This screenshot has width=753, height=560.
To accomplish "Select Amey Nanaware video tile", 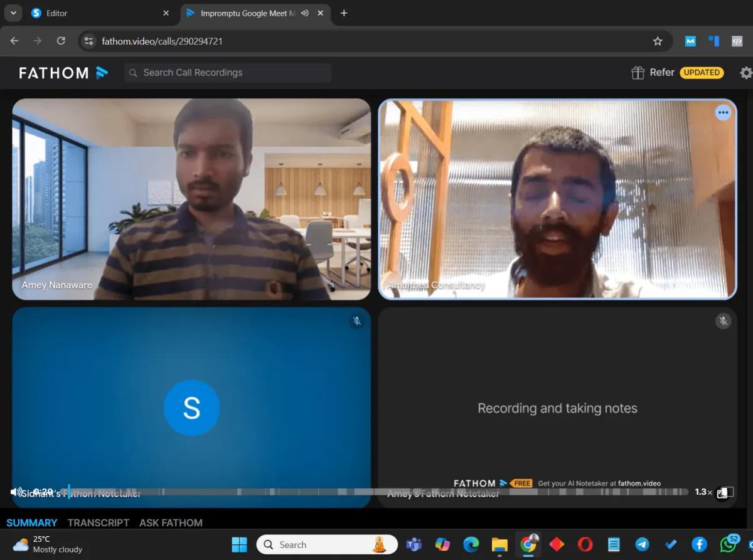I will click(191, 199).
